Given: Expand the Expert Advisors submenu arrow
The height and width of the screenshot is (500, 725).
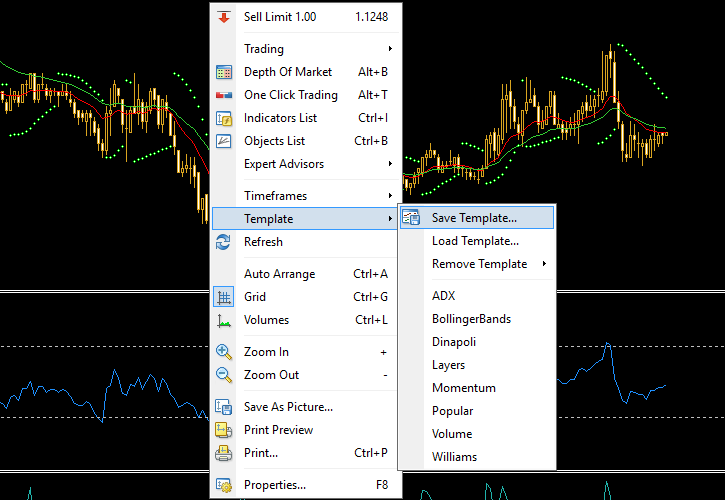Looking at the screenshot, I should click(391, 164).
